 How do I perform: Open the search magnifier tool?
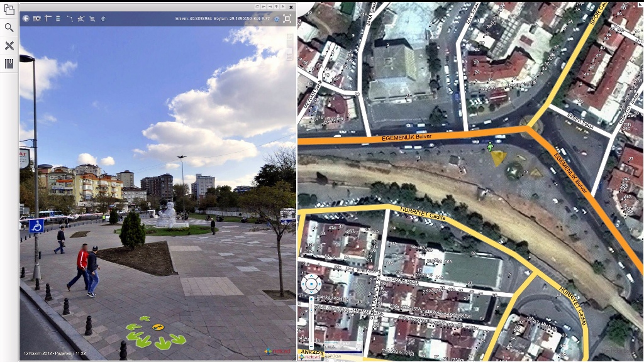[9, 28]
